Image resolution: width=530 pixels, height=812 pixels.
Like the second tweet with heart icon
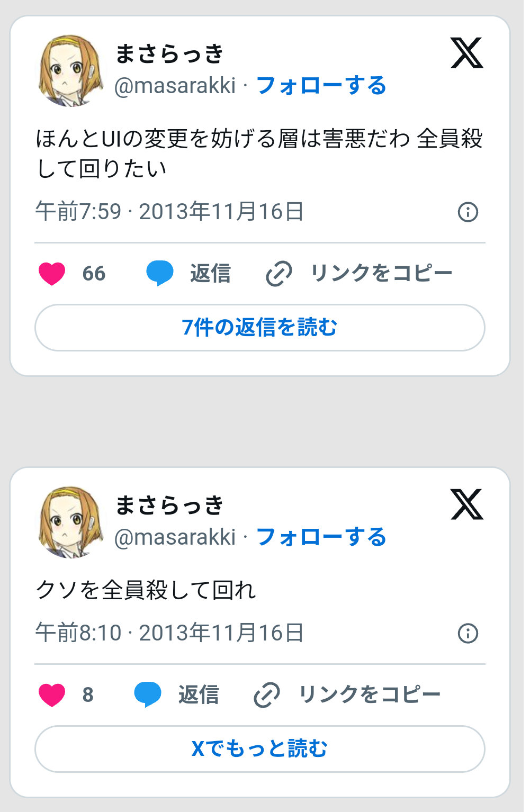click(x=52, y=694)
